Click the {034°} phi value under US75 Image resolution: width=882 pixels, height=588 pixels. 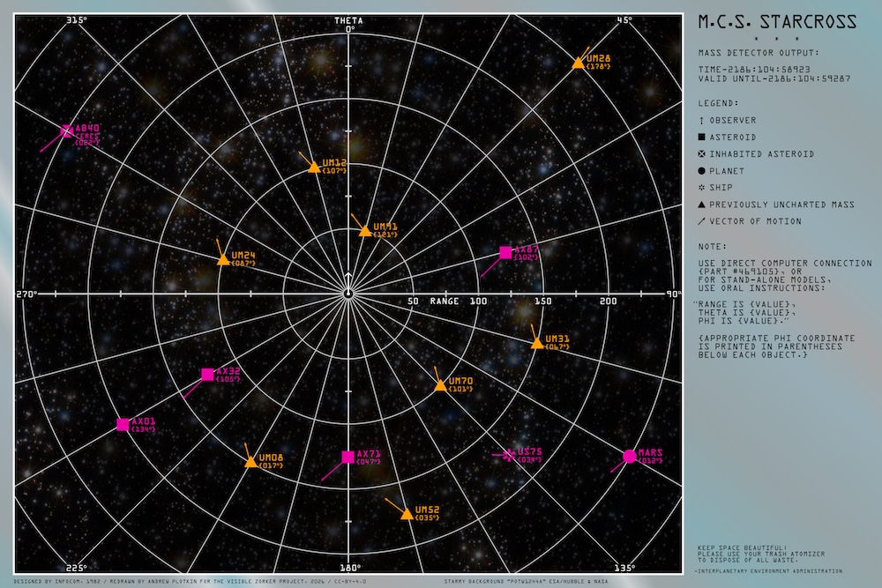[529, 460]
